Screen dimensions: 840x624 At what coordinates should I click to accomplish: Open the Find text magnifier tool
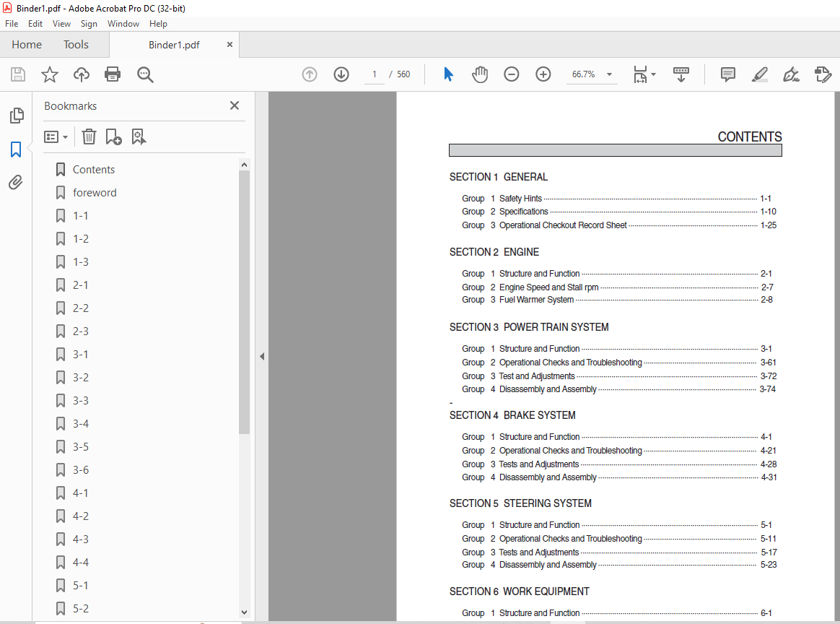tap(145, 74)
